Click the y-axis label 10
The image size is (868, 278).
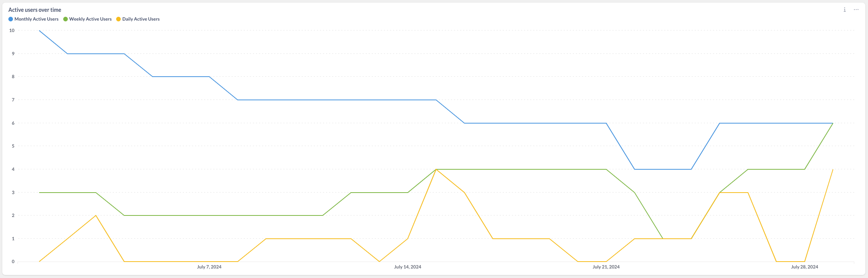coord(12,31)
